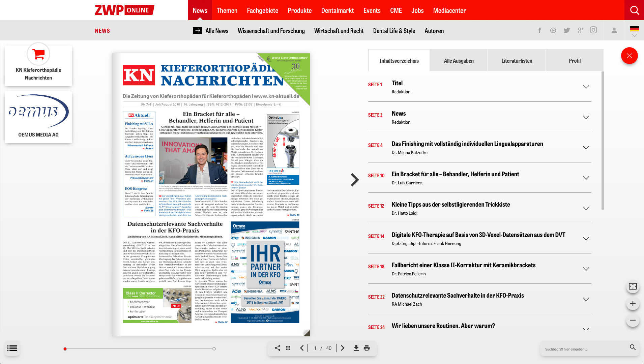Open the Fachgebiete menu
644x364 pixels.
pyautogui.click(x=262, y=10)
